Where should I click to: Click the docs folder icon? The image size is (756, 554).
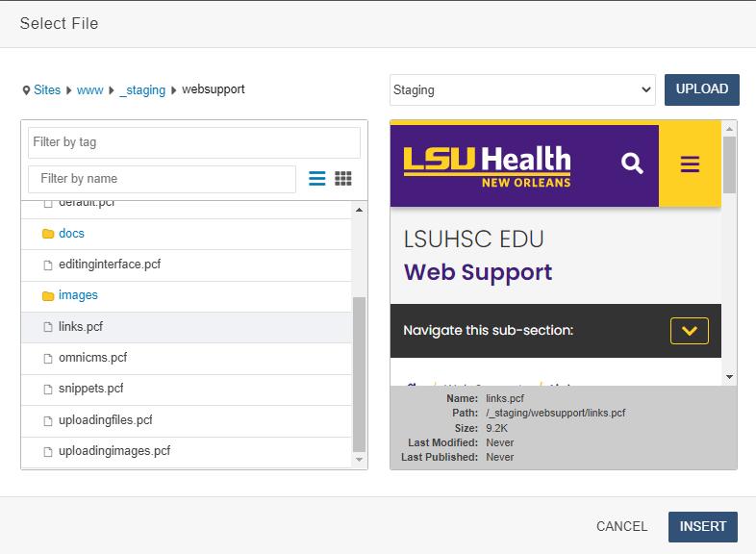48,234
